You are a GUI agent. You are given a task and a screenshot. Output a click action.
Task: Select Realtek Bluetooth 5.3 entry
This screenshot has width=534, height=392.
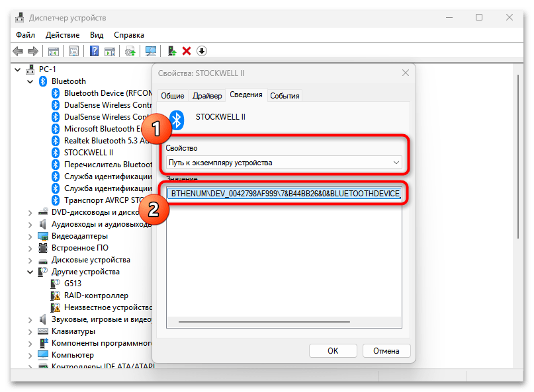click(x=108, y=141)
